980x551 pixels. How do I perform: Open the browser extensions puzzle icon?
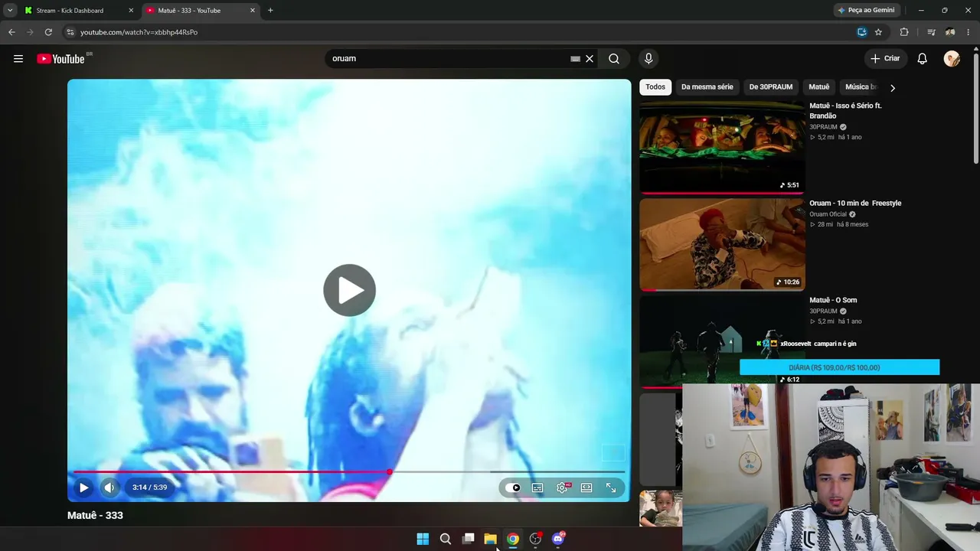pyautogui.click(x=904, y=32)
